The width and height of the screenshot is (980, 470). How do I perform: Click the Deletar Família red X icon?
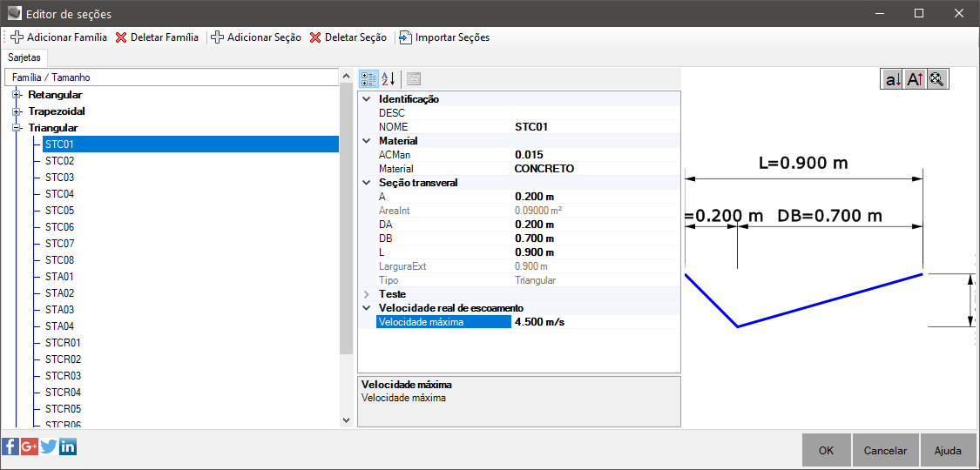click(x=121, y=37)
